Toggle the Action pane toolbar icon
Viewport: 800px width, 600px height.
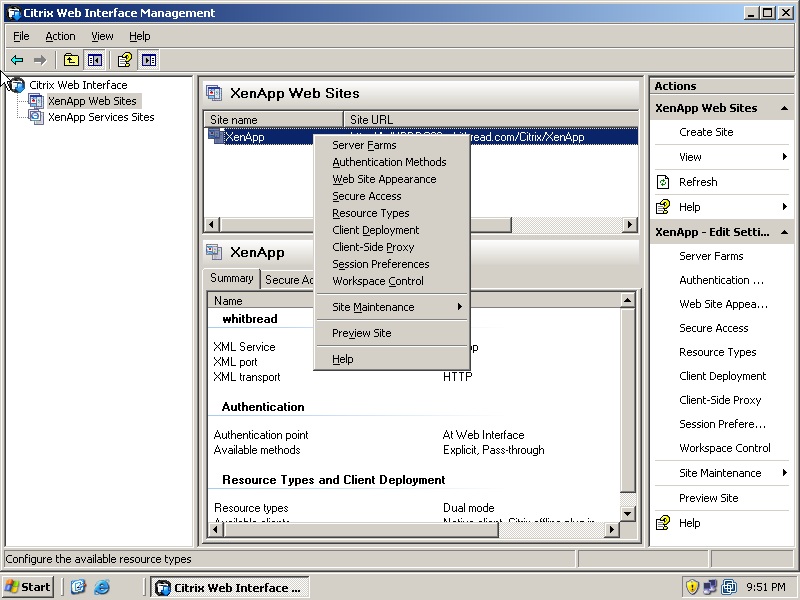point(149,60)
